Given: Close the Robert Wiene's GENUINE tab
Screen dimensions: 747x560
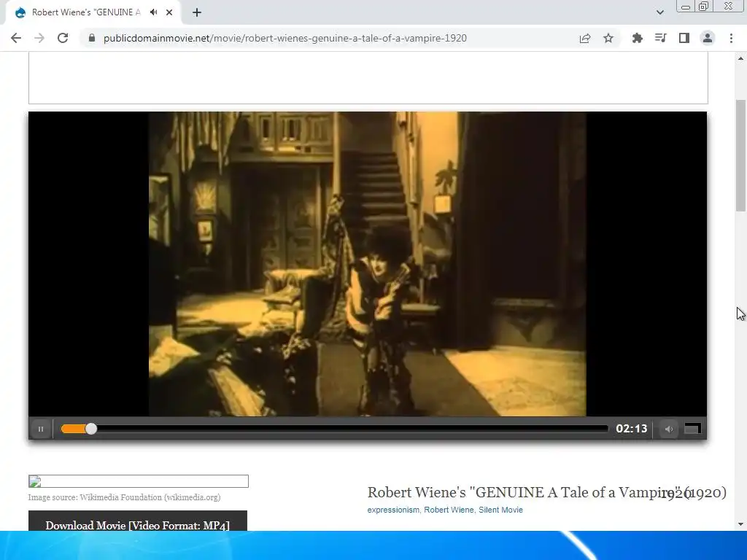Looking at the screenshot, I should pyautogui.click(x=169, y=12).
